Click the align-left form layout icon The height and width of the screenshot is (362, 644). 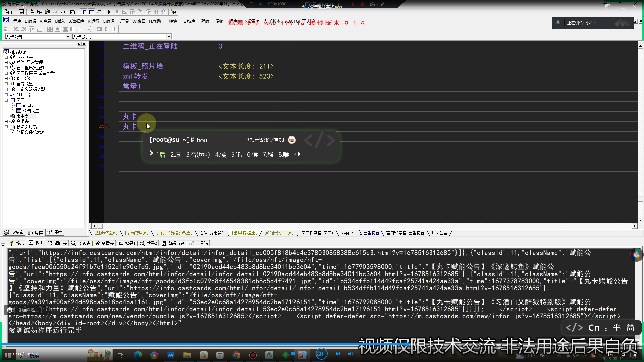coord(16,29)
